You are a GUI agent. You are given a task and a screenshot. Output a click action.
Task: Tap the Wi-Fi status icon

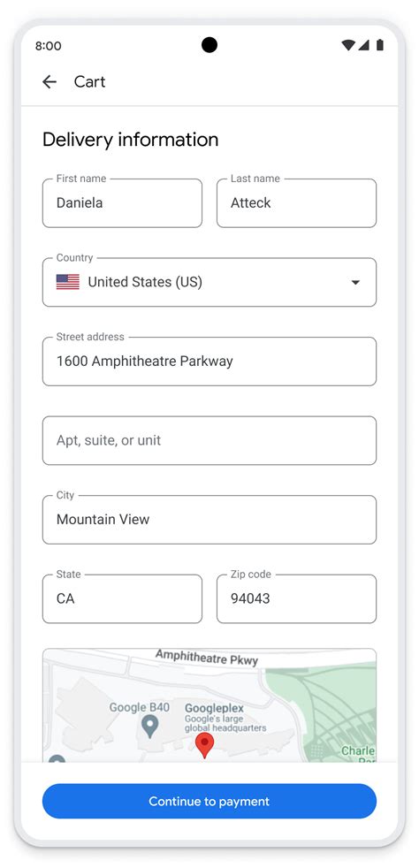347,45
